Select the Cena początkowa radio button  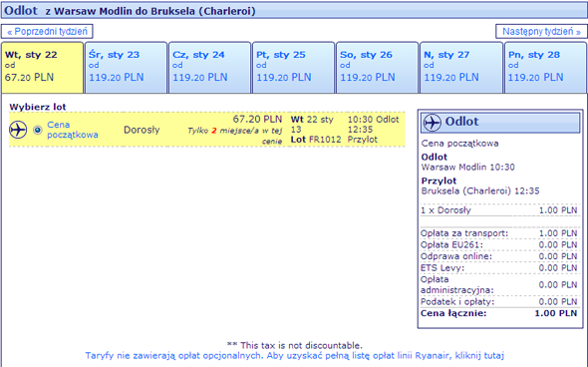pos(37,130)
